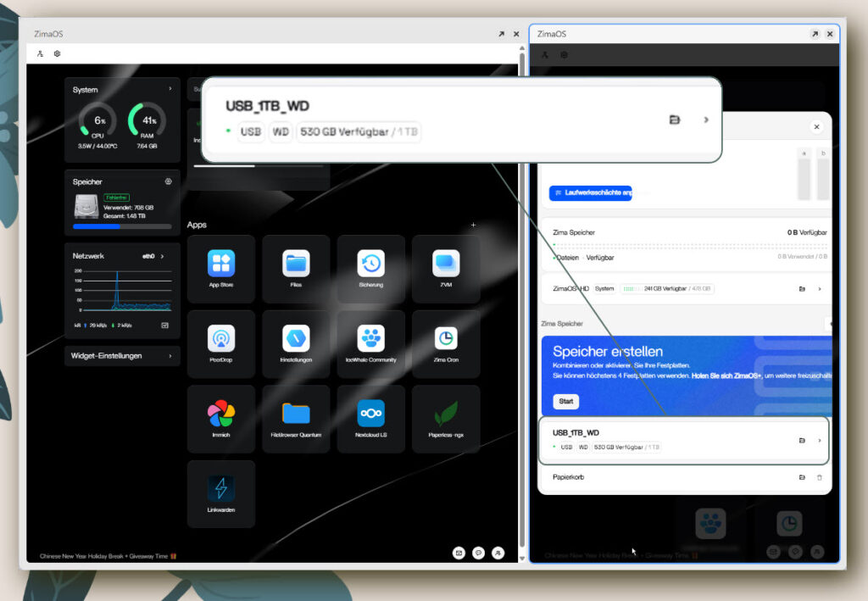This screenshot has height=601, width=868.
Task: Open the Einstellungen settings app
Action: (296, 343)
